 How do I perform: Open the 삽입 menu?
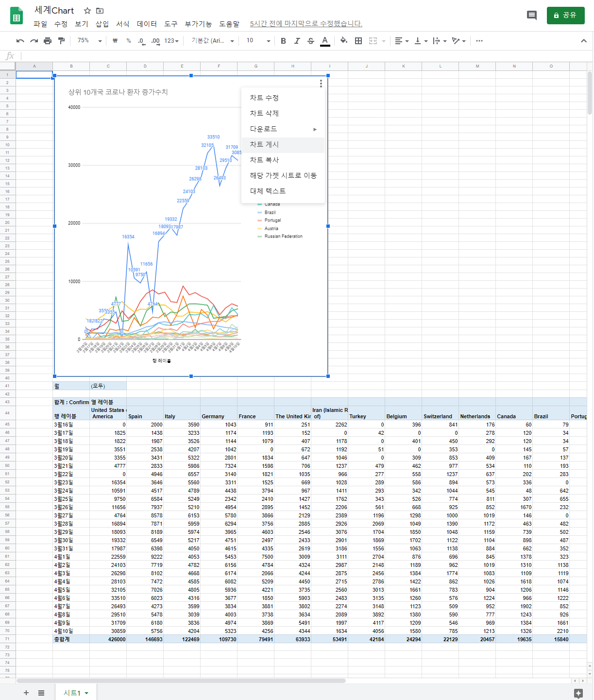[x=102, y=24]
